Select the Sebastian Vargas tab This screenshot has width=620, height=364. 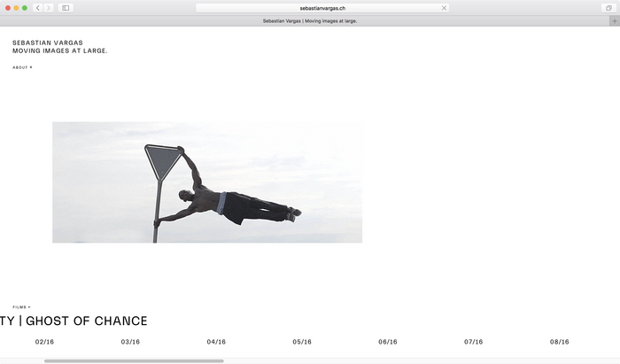[310, 21]
